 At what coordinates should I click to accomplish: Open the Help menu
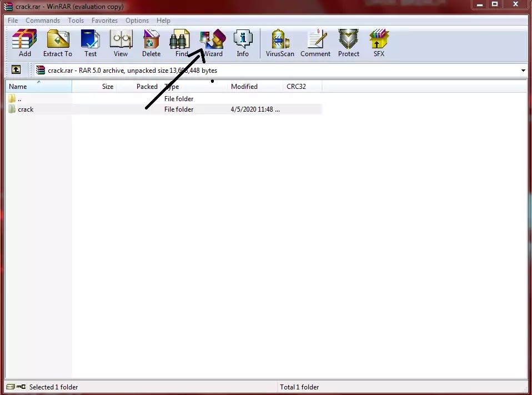click(163, 21)
